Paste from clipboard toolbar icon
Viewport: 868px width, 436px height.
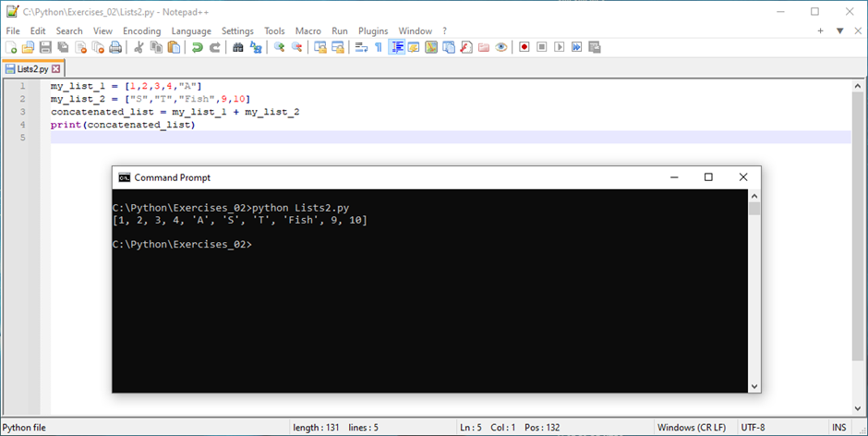174,48
